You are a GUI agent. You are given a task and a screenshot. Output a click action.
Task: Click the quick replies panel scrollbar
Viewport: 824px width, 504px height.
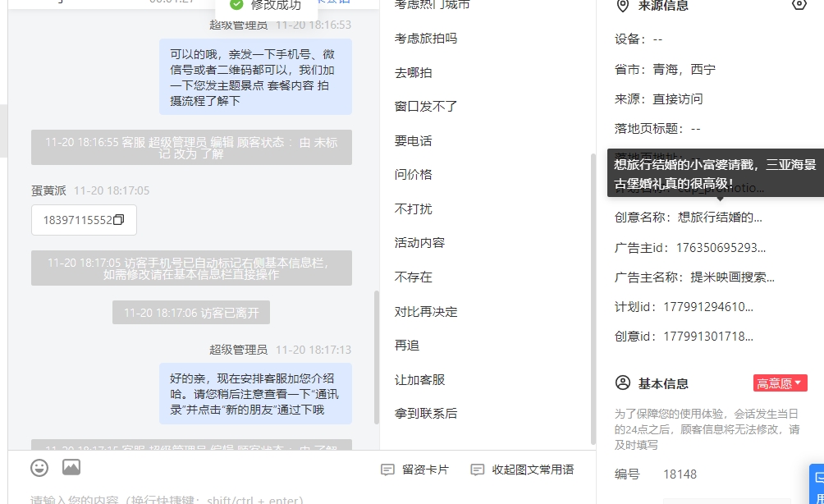tap(593, 300)
